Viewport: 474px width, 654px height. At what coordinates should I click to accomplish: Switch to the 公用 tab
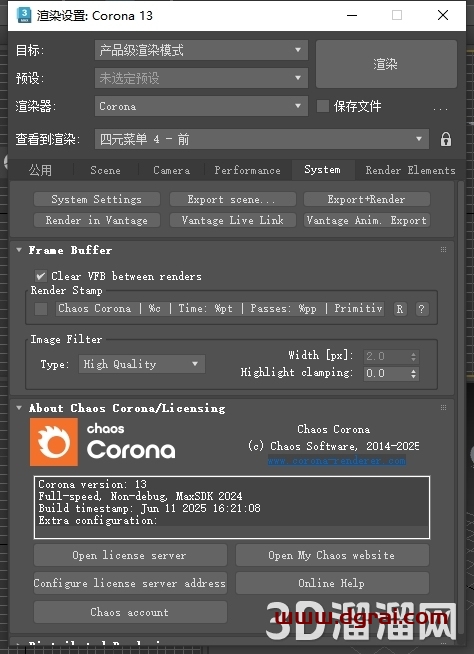coord(40,170)
